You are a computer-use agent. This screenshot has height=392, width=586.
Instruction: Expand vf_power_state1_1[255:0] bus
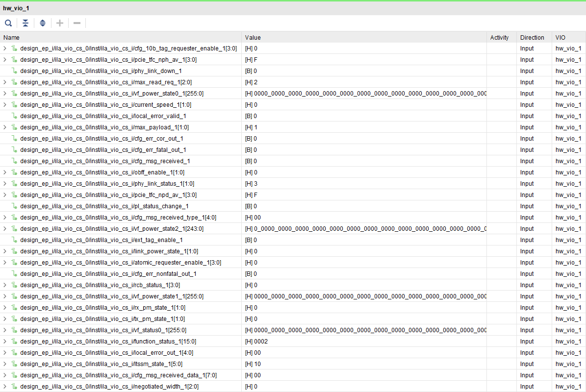click(x=5, y=296)
